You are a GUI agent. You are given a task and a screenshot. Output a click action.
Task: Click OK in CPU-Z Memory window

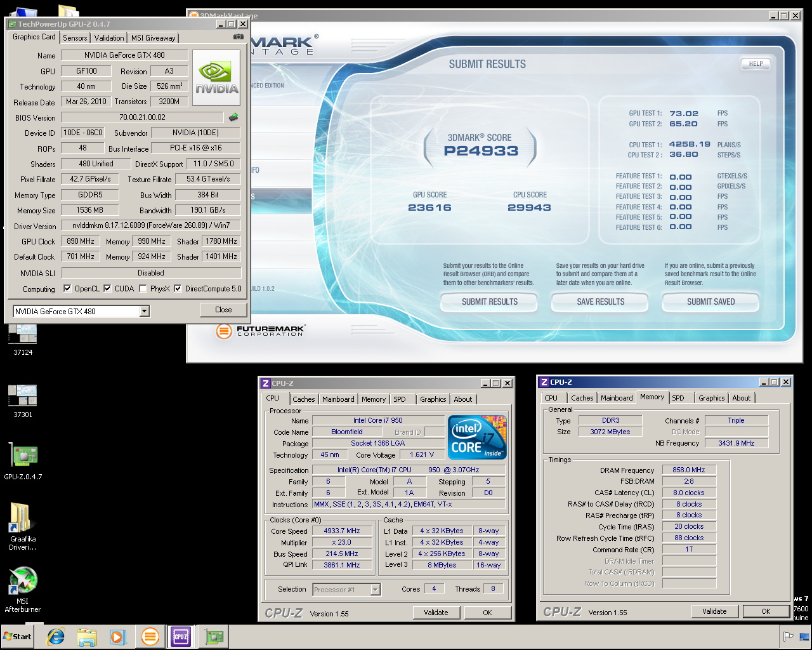766,611
